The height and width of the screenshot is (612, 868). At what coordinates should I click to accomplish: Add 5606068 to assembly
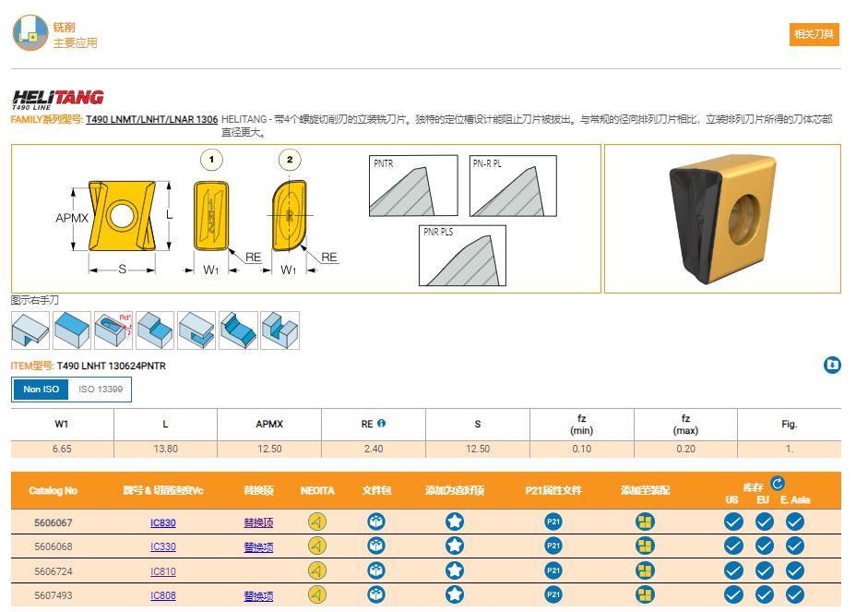(x=645, y=546)
